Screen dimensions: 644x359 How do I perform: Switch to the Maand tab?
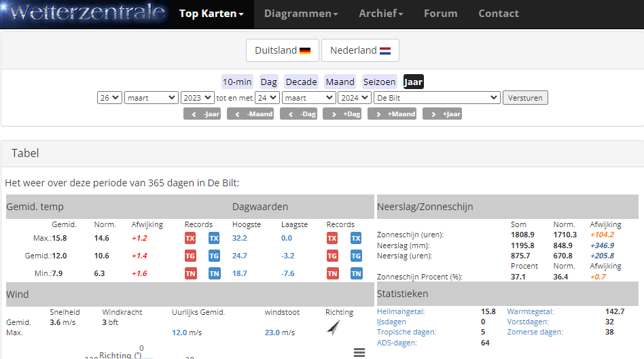[x=340, y=82]
